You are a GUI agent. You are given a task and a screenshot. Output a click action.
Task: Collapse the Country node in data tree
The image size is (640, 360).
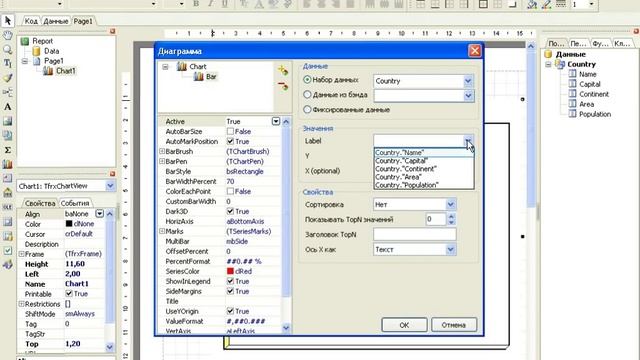click(549, 64)
